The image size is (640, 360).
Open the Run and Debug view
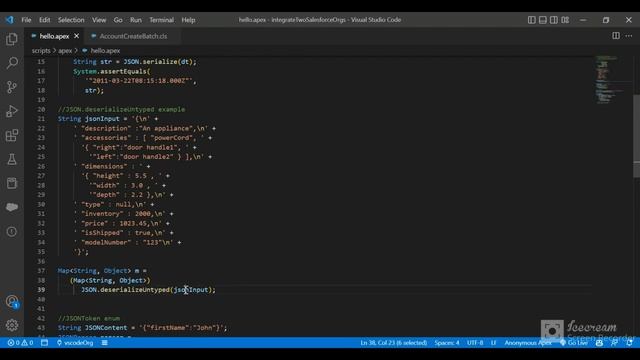coord(12,111)
